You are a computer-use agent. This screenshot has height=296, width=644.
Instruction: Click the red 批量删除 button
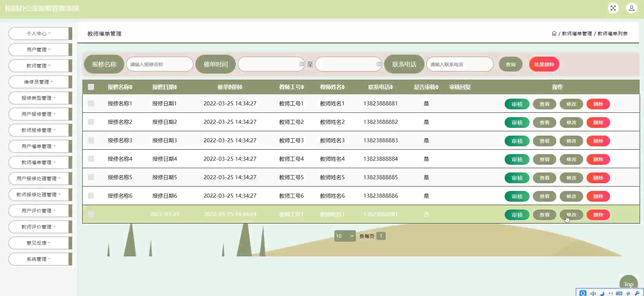pyautogui.click(x=544, y=64)
